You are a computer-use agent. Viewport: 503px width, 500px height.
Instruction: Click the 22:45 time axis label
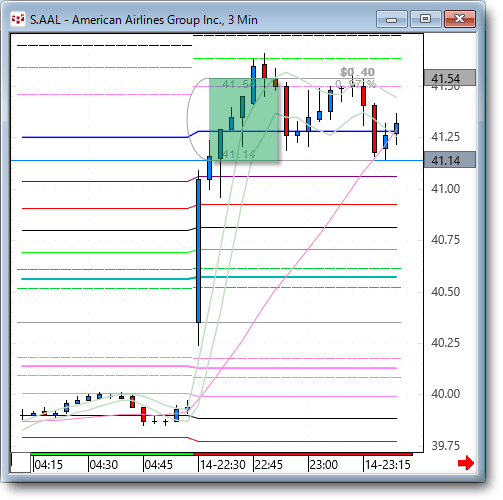[x=268, y=464]
